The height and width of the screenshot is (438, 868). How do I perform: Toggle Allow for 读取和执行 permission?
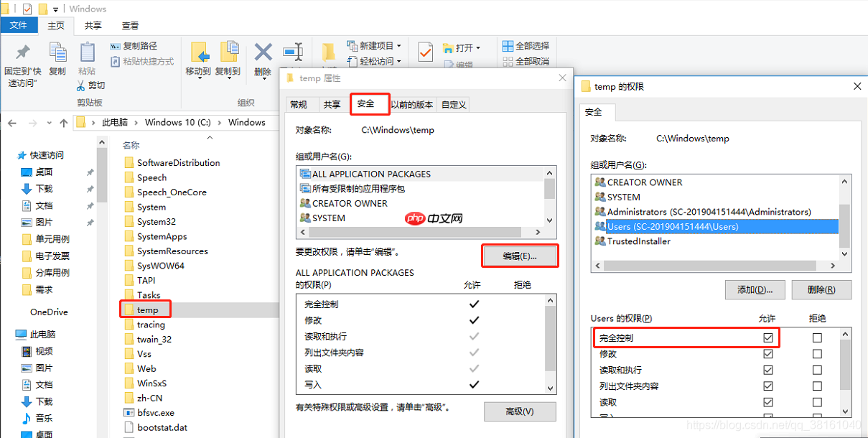click(x=768, y=371)
